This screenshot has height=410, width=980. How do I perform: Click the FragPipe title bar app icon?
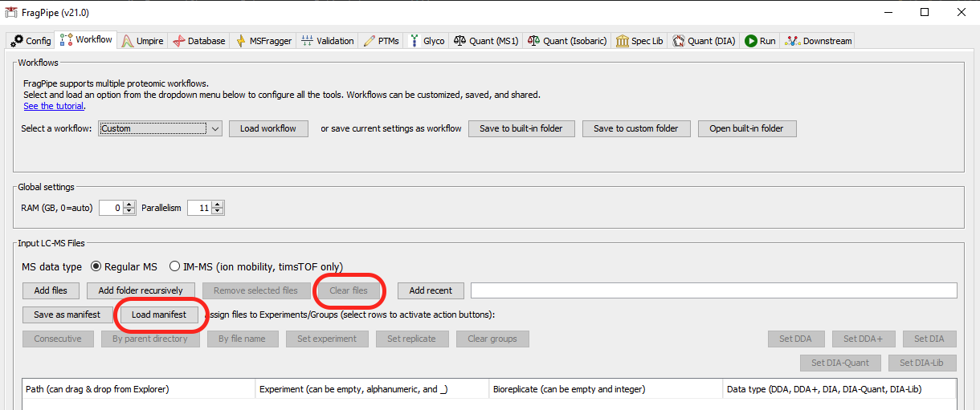(x=11, y=12)
